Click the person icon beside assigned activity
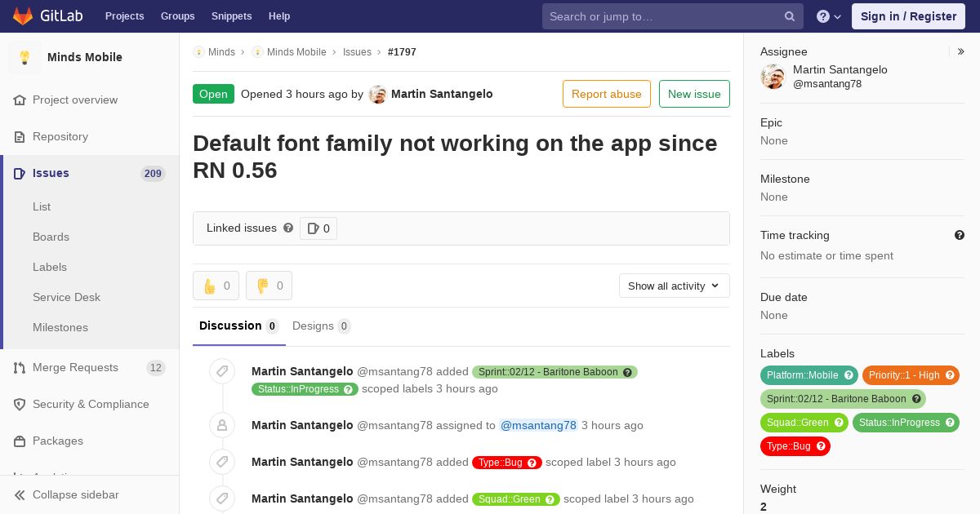Image resolution: width=980 pixels, height=514 pixels. 222,425
